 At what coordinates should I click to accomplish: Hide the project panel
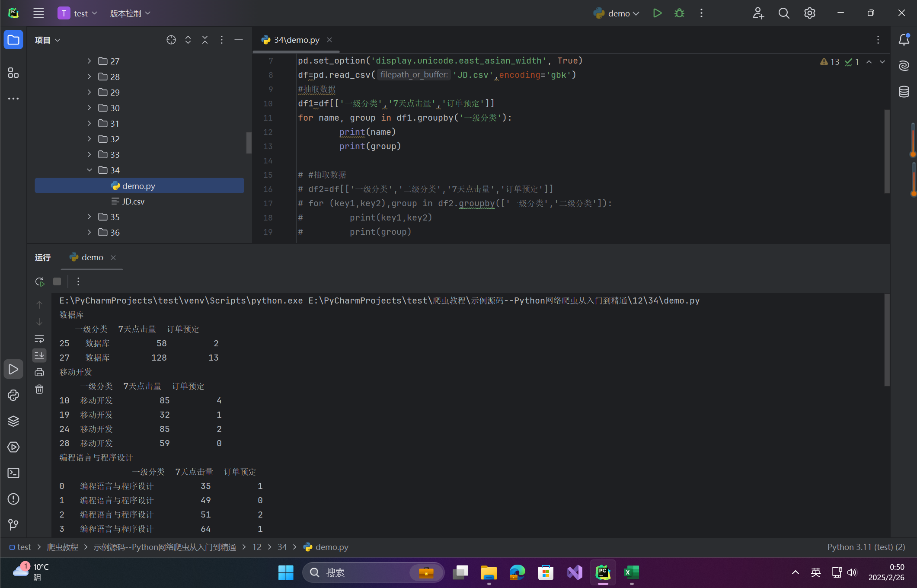pyautogui.click(x=239, y=40)
